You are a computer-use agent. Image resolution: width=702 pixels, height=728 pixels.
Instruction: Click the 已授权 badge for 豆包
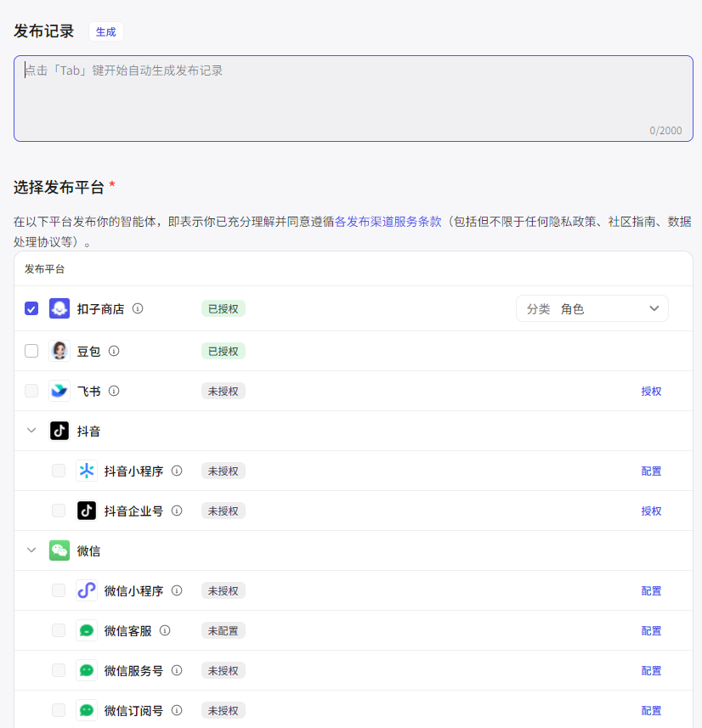[223, 351]
